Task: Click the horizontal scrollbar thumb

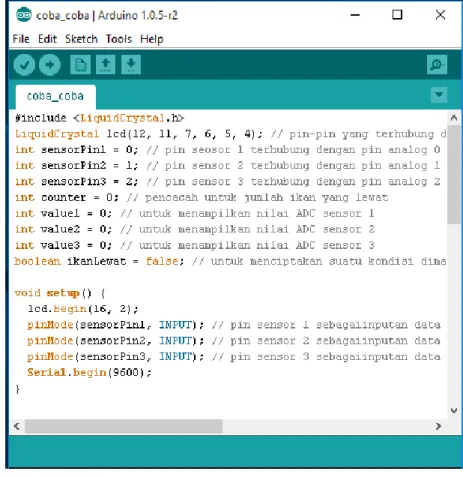Action: click(x=124, y=426)
